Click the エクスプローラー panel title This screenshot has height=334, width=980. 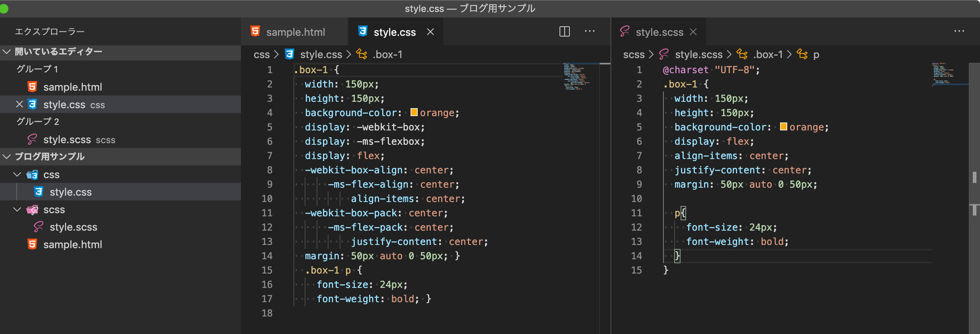50,32
